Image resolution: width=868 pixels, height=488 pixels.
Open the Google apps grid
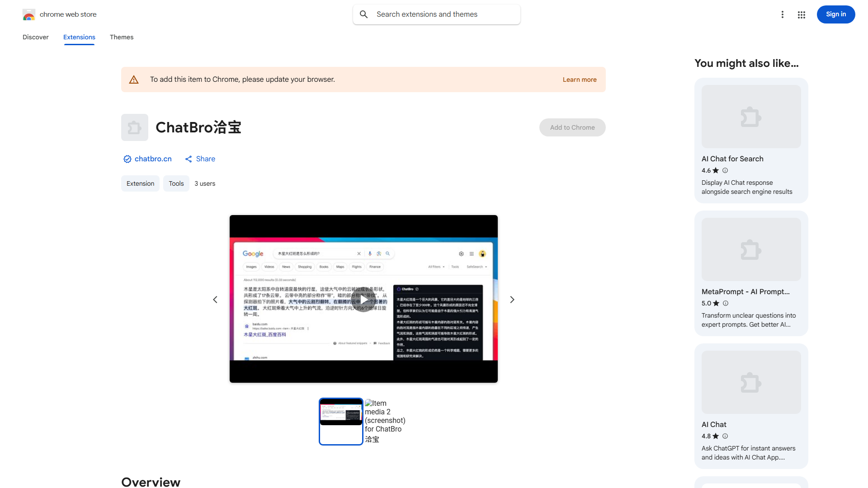point(801,14)
